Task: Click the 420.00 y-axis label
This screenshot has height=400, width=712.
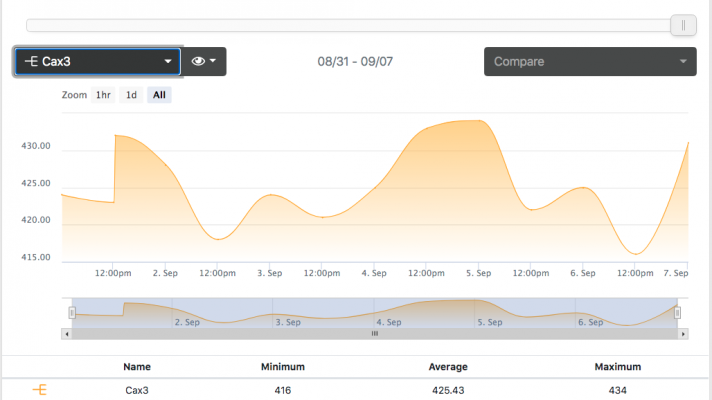Action: coord(36,220)
